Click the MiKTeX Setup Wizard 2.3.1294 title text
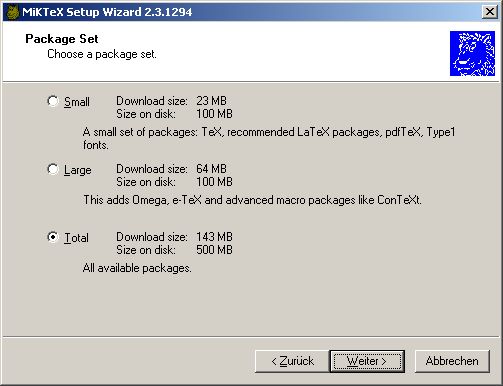This screenshot has width=503, height=386. (x=107, y=12)
